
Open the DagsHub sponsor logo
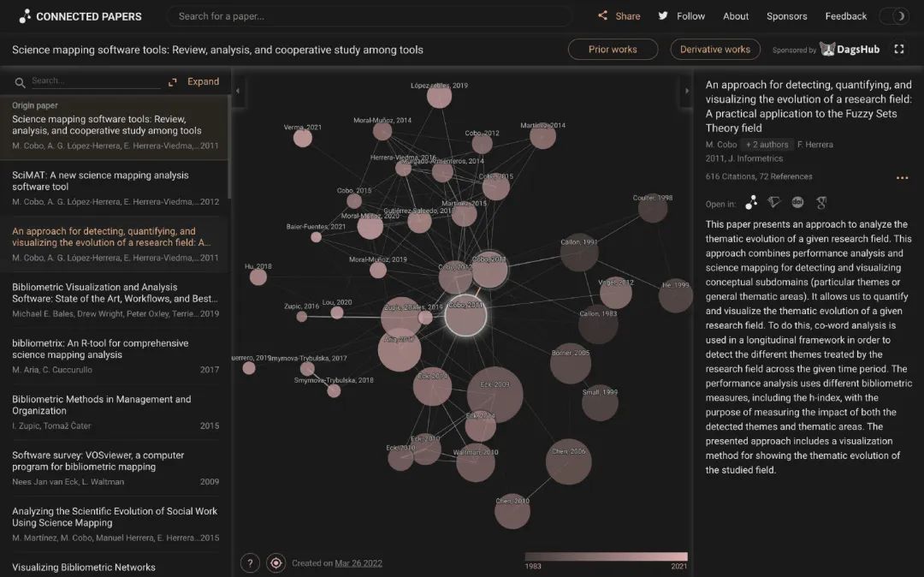(850, 50)
